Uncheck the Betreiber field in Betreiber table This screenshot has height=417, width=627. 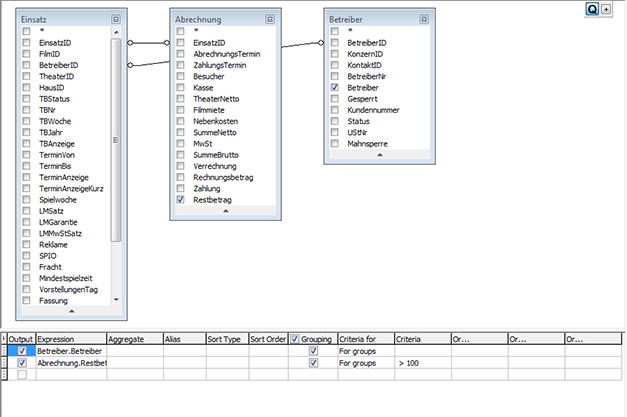coord(335,88)
